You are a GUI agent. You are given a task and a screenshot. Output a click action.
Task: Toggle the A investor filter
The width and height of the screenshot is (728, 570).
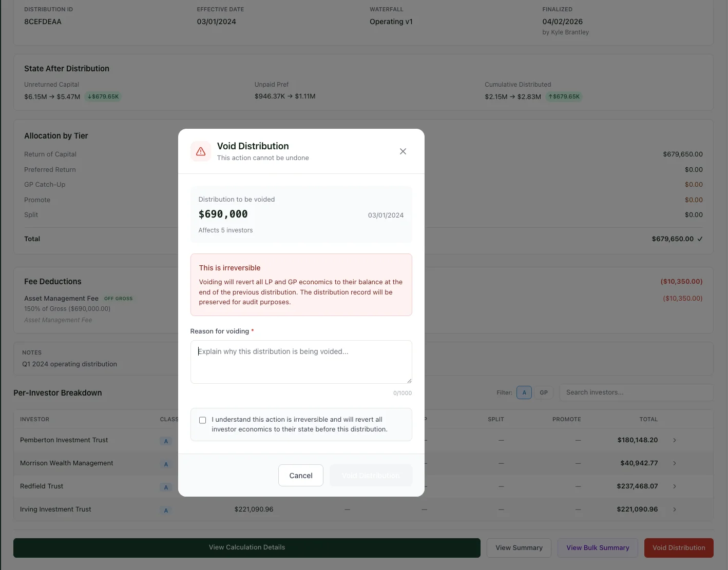pos(524,392)
